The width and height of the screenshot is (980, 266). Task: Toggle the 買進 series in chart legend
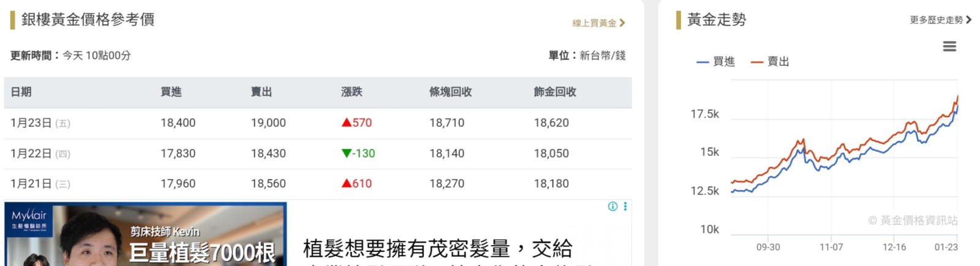(x=716, y=62)
